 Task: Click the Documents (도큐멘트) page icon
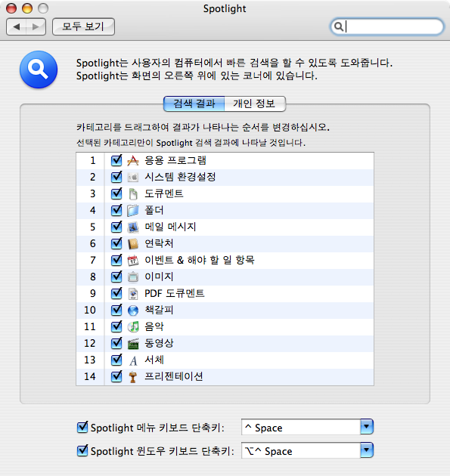pyautogui.click(x=133, y=194)
